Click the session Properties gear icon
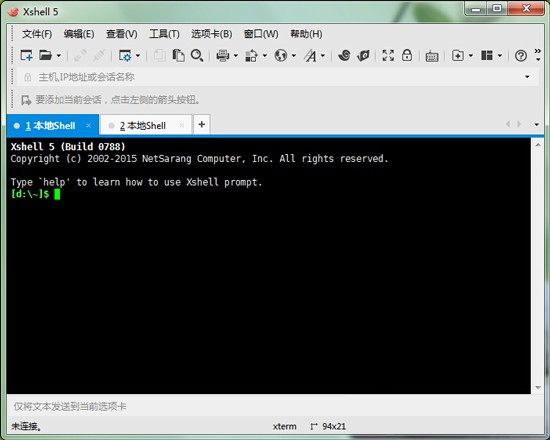The image size is (550, 440). click(x=125, y=55)
